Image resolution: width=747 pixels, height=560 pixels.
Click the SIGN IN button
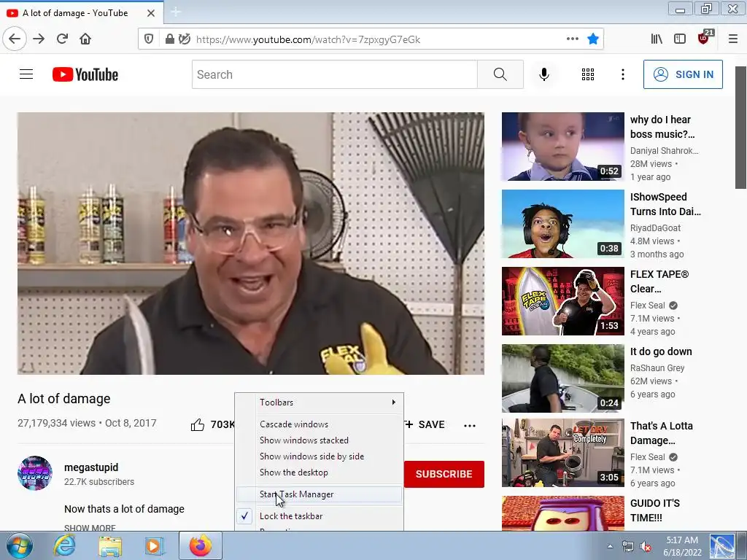point(683,74)
